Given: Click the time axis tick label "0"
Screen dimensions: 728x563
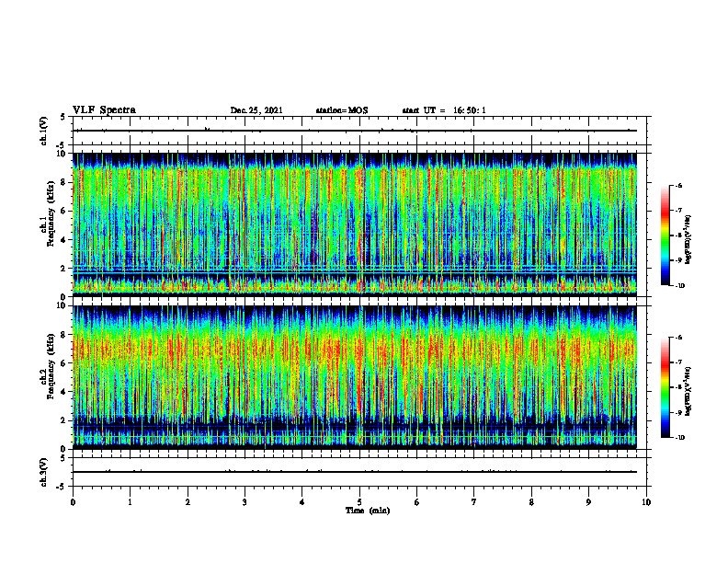Looking at the screenshot, I should (x=73, y=502).
